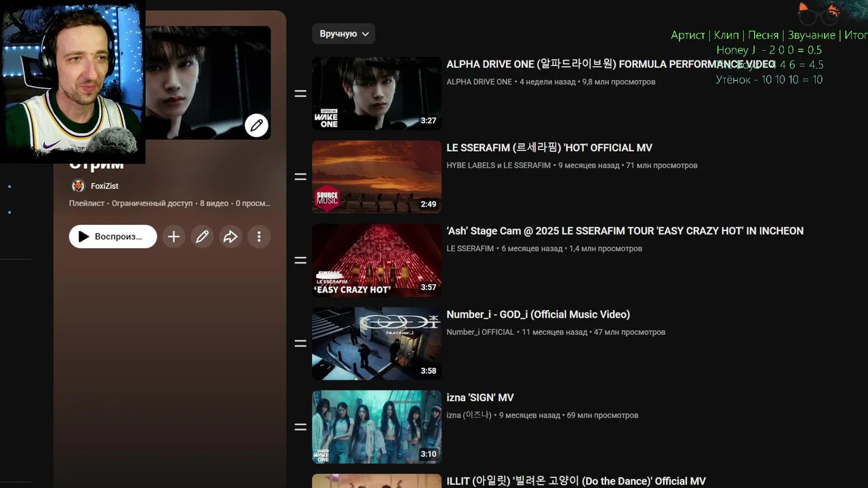Grab reorder handle for LE SSERAFIM 'HOT' video
The image size is (868, 488).
click(x=300, y=177)
